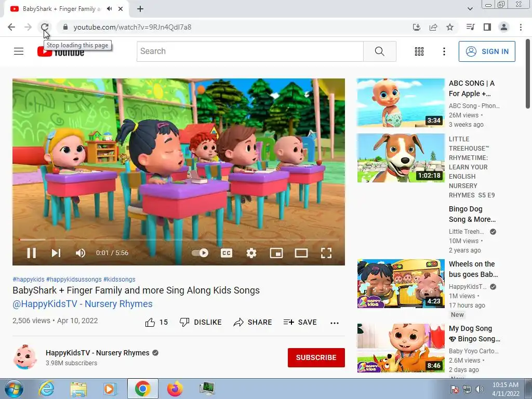The width and height of the screenshot is (532, 399).
Task: Enter full screen mode
Action: pos(326,253)
